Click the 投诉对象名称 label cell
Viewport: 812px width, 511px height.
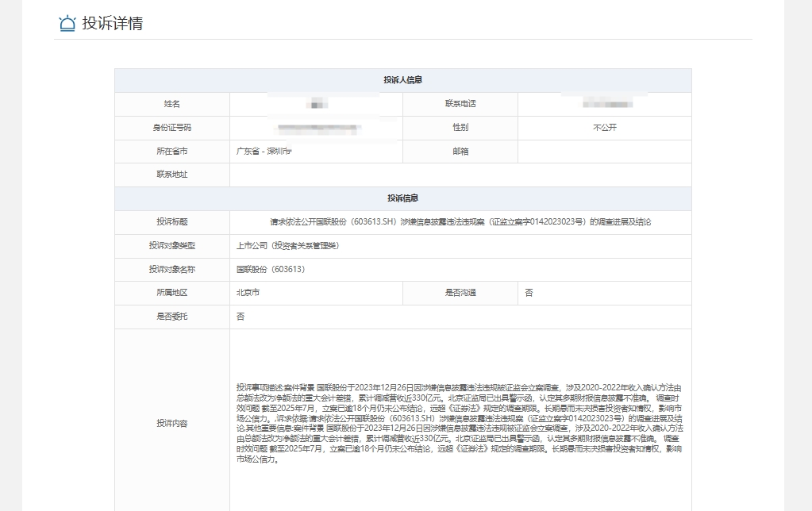pyautogui.click(x=172, y=270)
